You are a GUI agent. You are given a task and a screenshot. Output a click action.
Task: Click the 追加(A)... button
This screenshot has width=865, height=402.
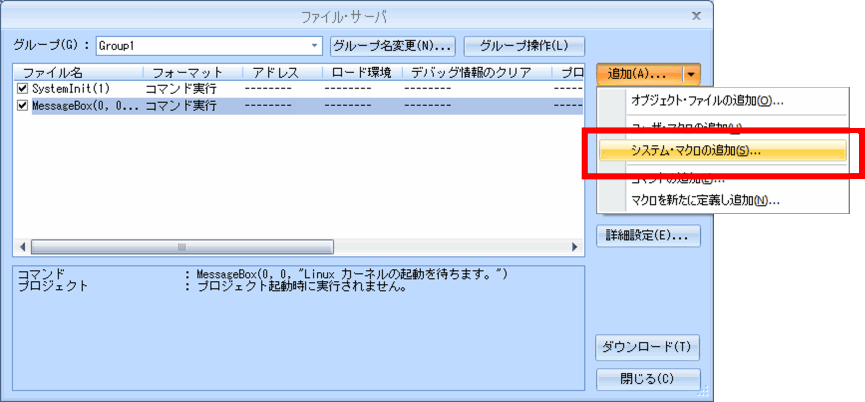pyautogui.click(x=638, y=74)
